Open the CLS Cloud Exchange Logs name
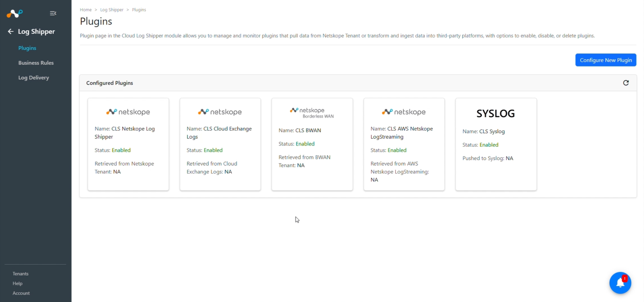This screenshot has height=302, width=644. 219,133
